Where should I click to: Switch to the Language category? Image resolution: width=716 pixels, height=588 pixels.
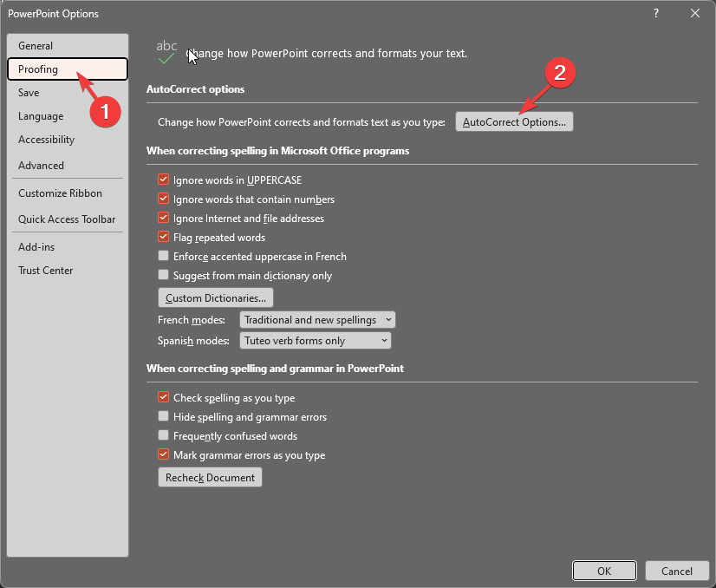pos(68,116)
